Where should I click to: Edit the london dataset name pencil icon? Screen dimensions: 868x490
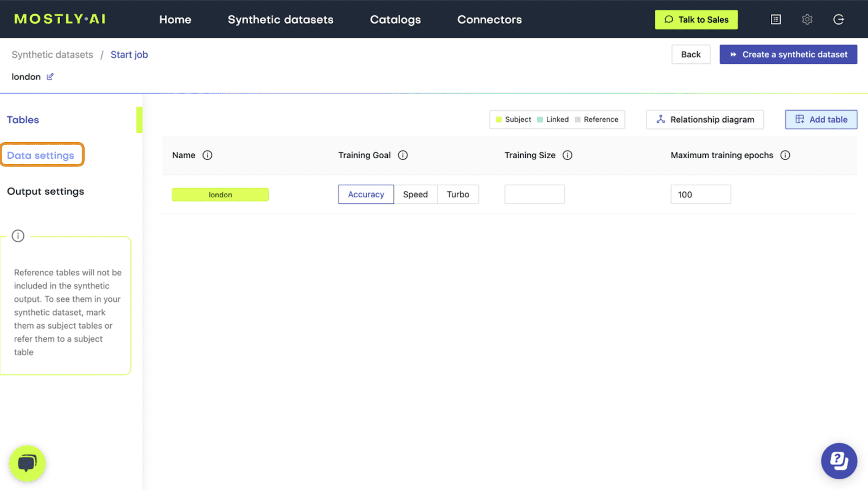click(x=50, y=76)
